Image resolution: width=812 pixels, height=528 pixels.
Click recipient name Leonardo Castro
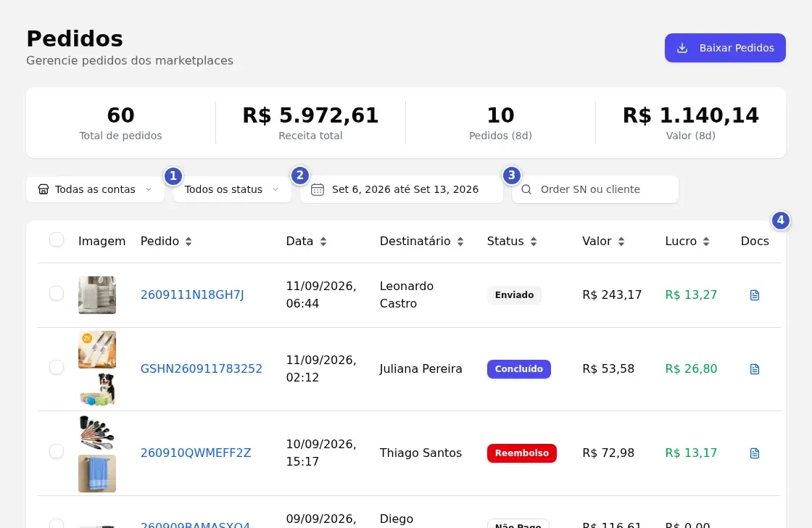407,295
